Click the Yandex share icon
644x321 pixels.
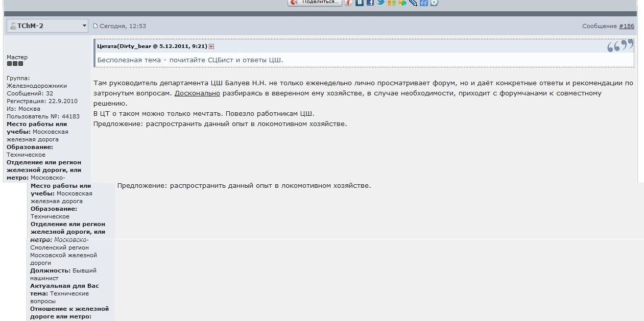coord(349,3)
